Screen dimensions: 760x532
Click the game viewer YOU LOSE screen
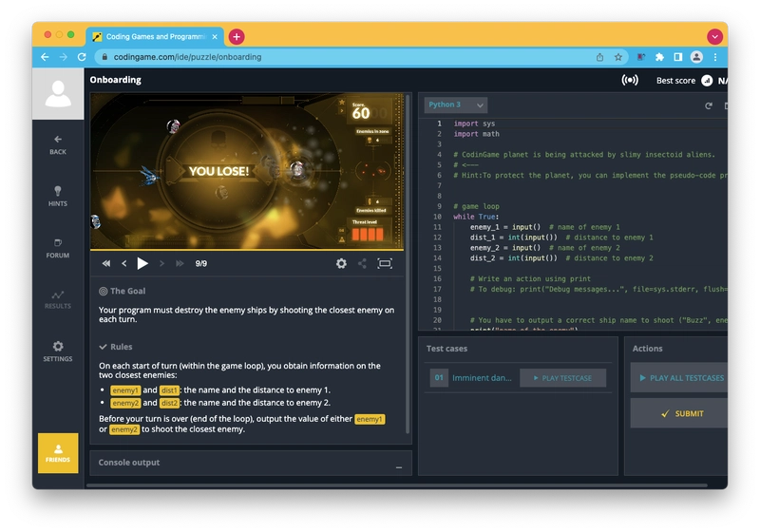(x=247, y=171)
